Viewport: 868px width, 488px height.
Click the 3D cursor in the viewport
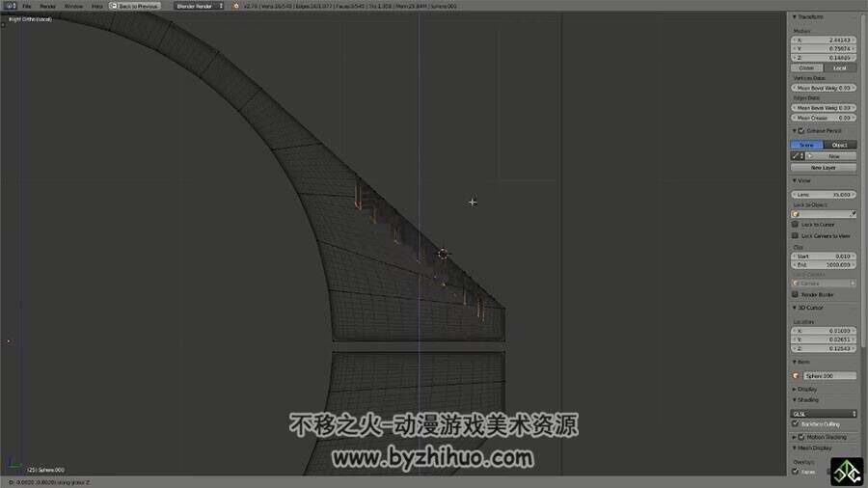click(x=443, y=254)
